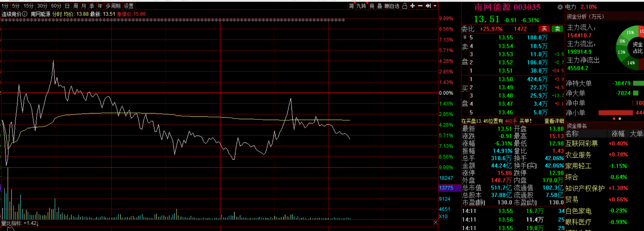The width and height of the screenshot is (644, 231).
Task: Click the 主力净流出 value 45504.2
Action: point(578,68)
